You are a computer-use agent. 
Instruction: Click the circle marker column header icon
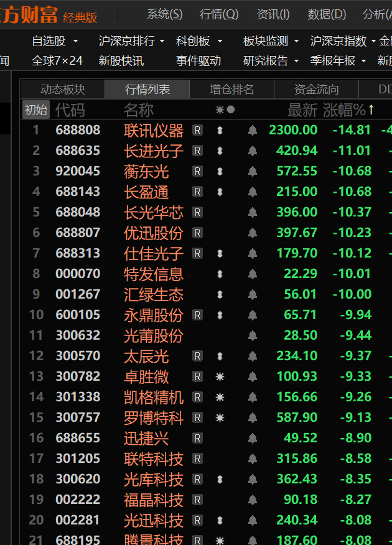click(x=231, y=110)
